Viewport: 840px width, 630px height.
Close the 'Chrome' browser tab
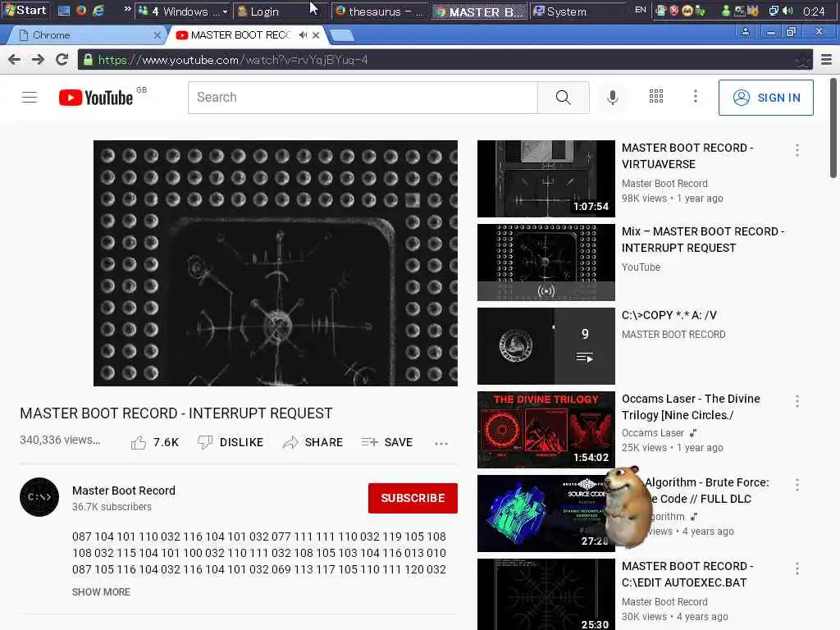pyautogui.click(x=157, y=35)
